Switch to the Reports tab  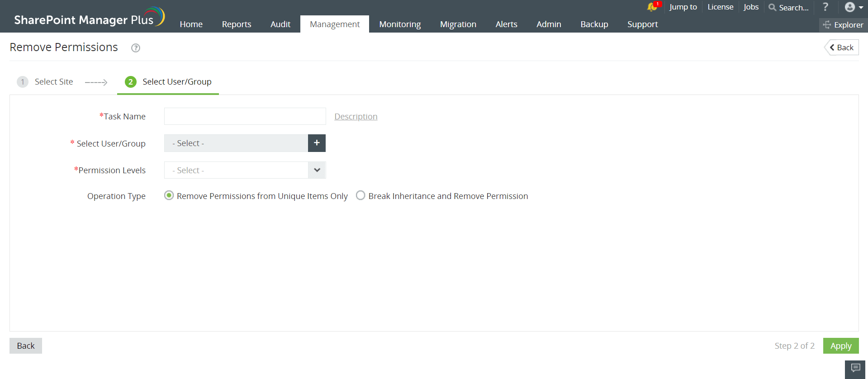[236, 24]
